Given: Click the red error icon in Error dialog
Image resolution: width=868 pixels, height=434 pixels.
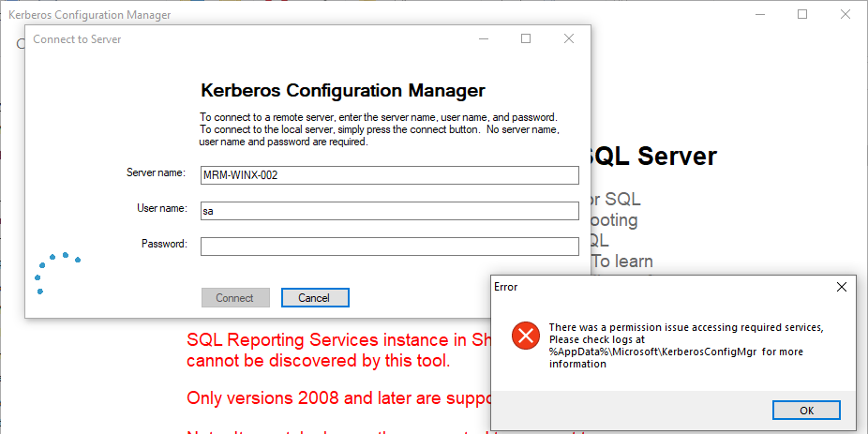Looking at the screenshot, I should coord(525,336).
